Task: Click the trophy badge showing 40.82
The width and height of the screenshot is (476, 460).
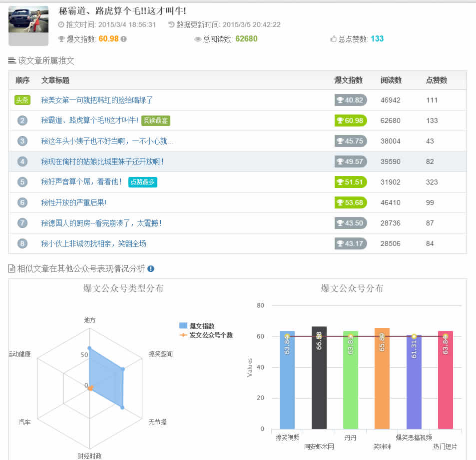Action: click(x=351, y=100)
